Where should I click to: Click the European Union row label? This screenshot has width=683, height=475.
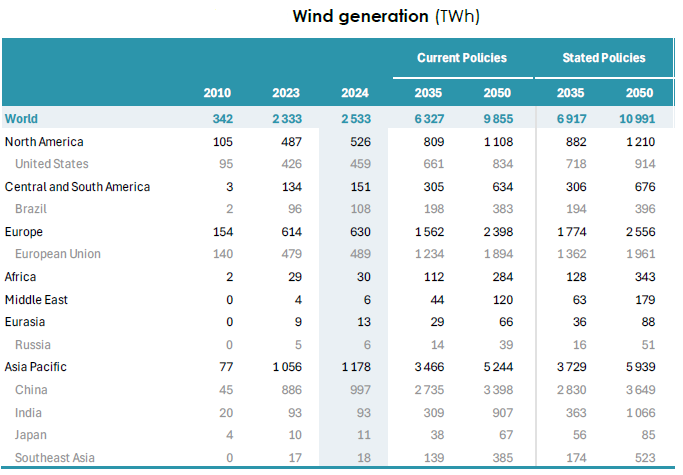point(58,254)
